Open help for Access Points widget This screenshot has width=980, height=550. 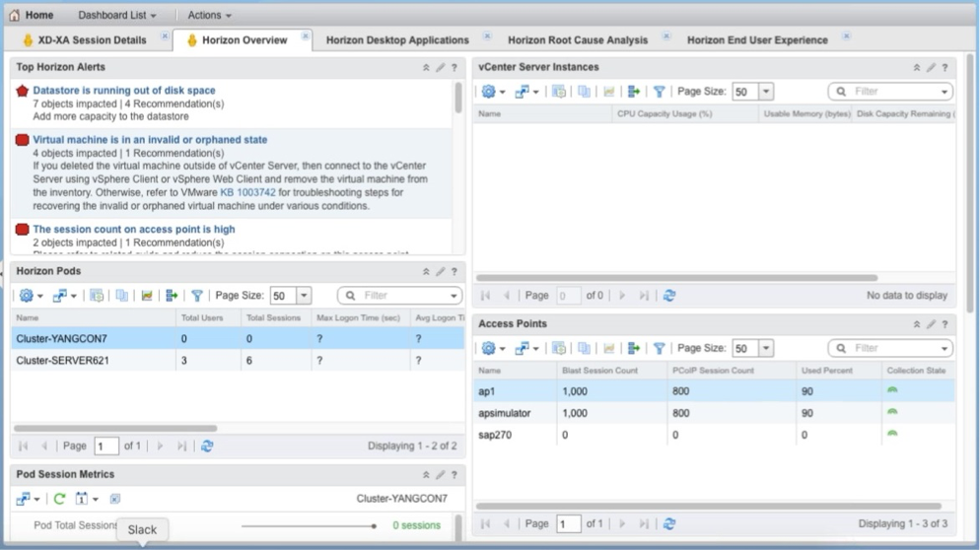click(945, 324)
